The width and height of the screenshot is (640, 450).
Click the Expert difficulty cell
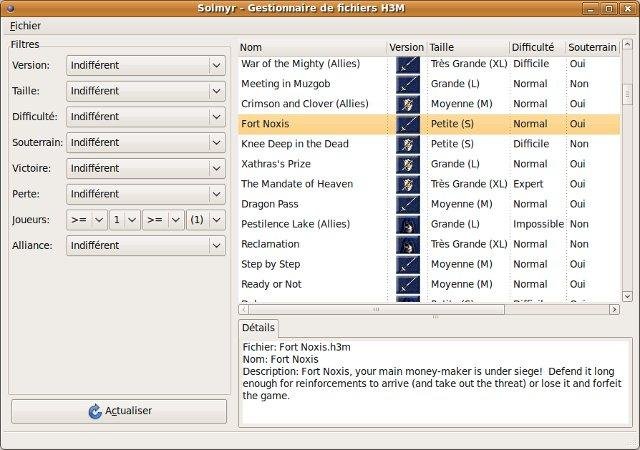click(528, 184)
